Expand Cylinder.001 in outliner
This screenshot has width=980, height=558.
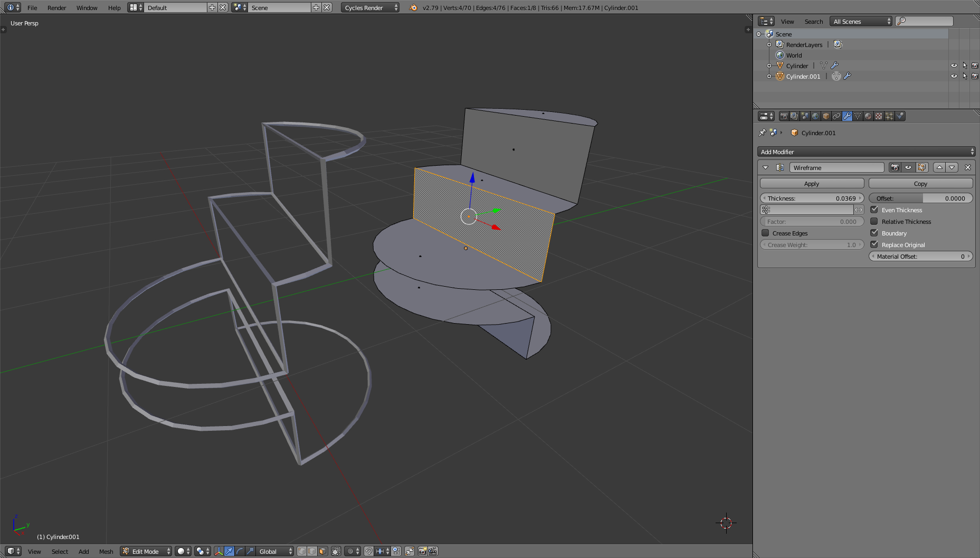(x=769, y=76)
